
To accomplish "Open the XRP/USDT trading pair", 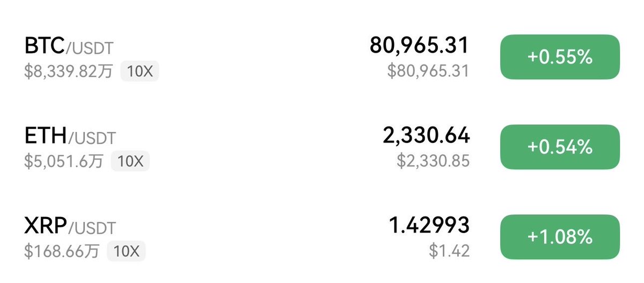I will point(322,237).
